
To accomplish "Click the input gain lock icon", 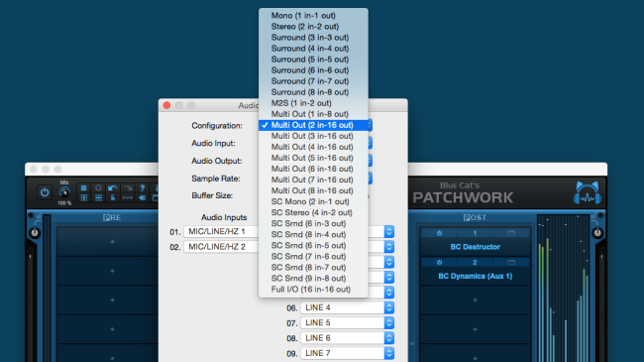I will [39, 216].
